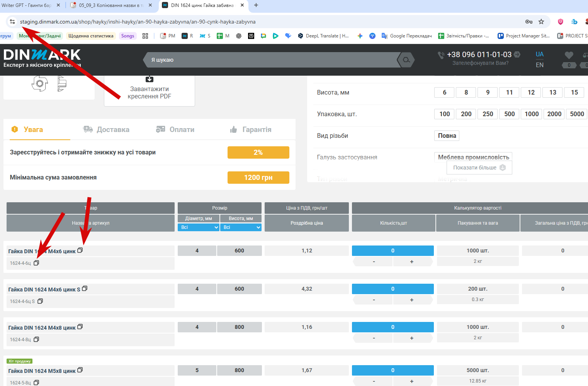
Task: Toggle thread type Повна filter
Action: click(x=447, y=135)
